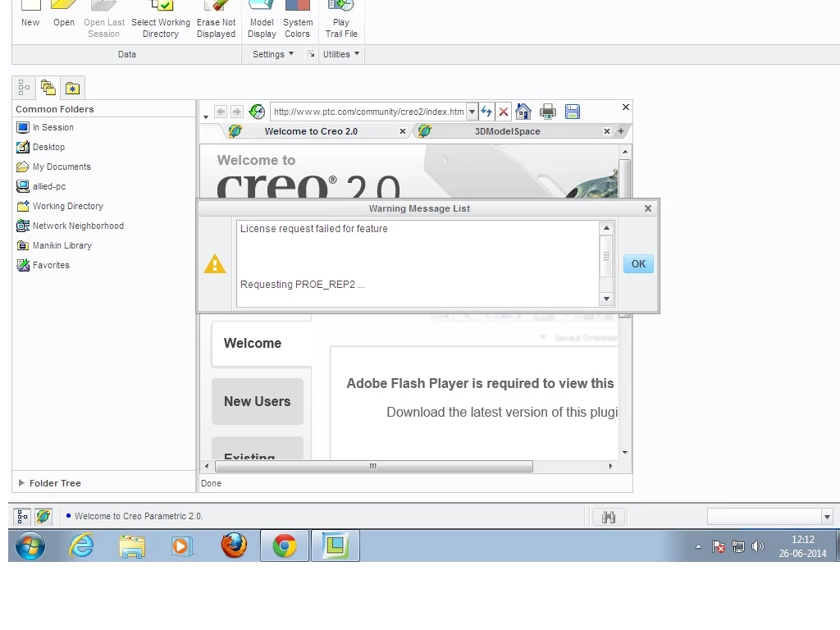This screenshot has width=840, height=630.
Task: Click the browser history clock icon
Action: click(x=257, y=112)
